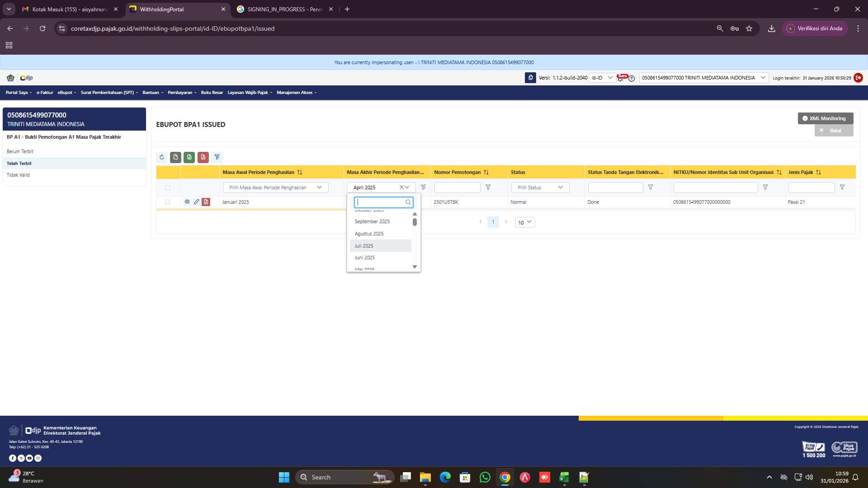Viewport: 868px width, 488px height.
Task: Check the checkbox in the filter row
Action: point(168,188)
